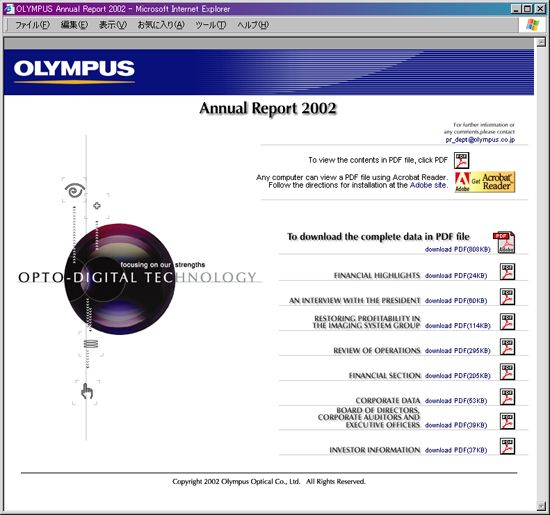Viewport: 550px width, 515px height.
Task: Click 'download PDF(39KB)' for Board of Directors
Action: [456, 425]
